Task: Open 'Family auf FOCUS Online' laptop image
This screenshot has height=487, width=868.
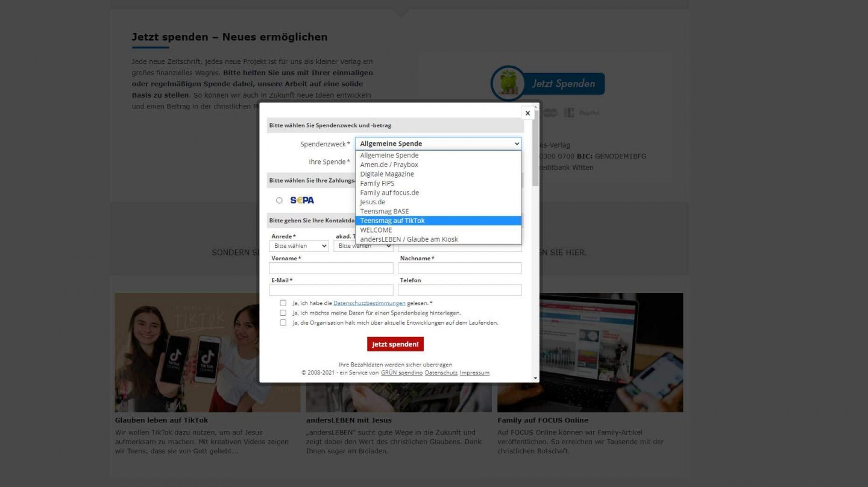Action: click(x=590, y=353)
